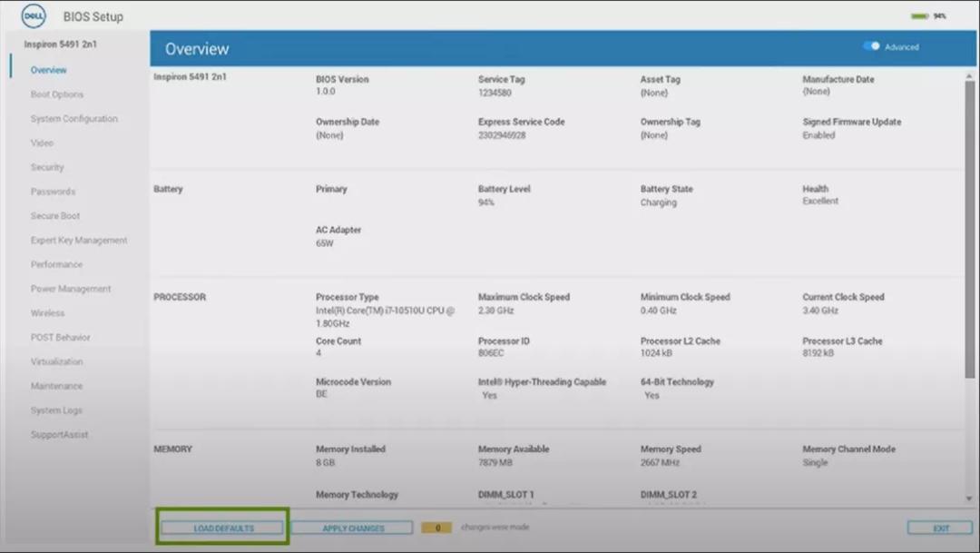980x553 pixels.
Task: Select the Wireless menu item
Action: pos(47,313)
